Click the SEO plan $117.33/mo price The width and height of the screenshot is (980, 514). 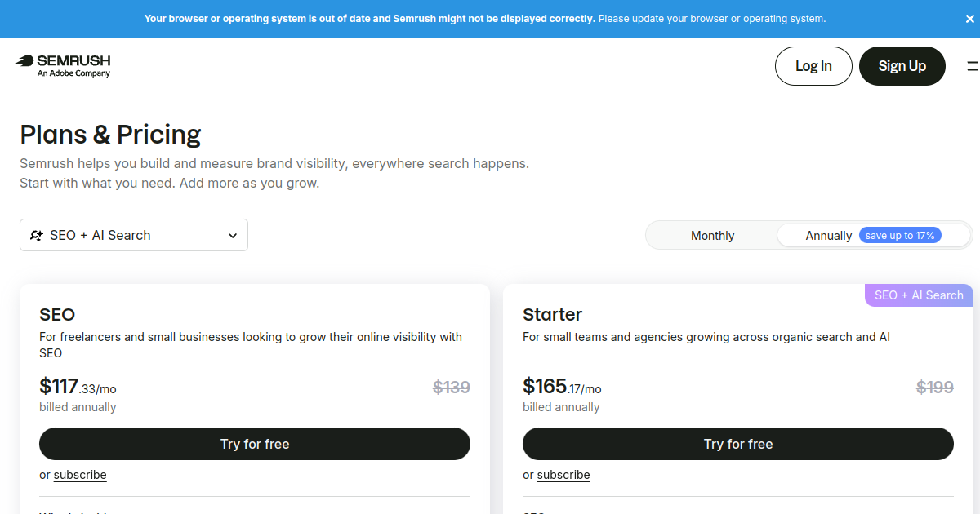(x=78, y=386)
